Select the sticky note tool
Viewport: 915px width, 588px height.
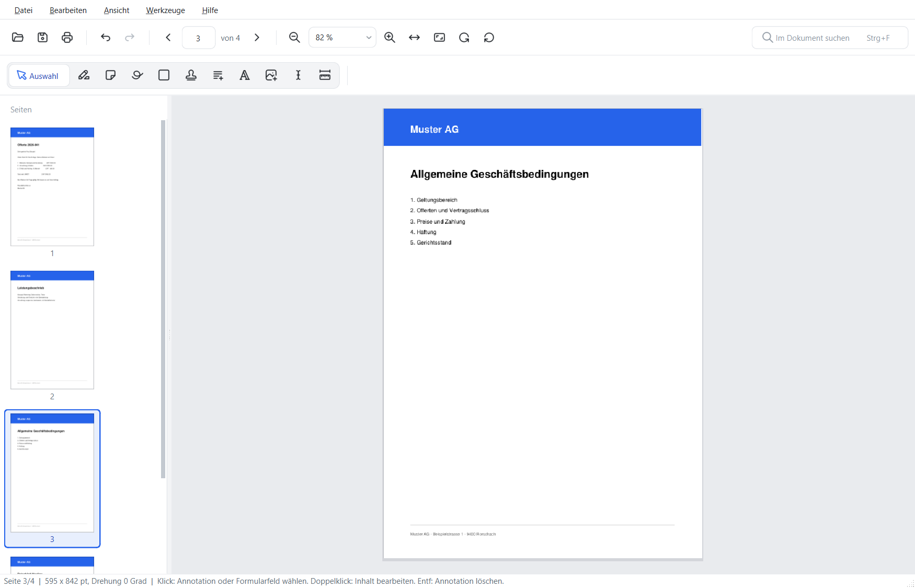click(x=110, y=75)
